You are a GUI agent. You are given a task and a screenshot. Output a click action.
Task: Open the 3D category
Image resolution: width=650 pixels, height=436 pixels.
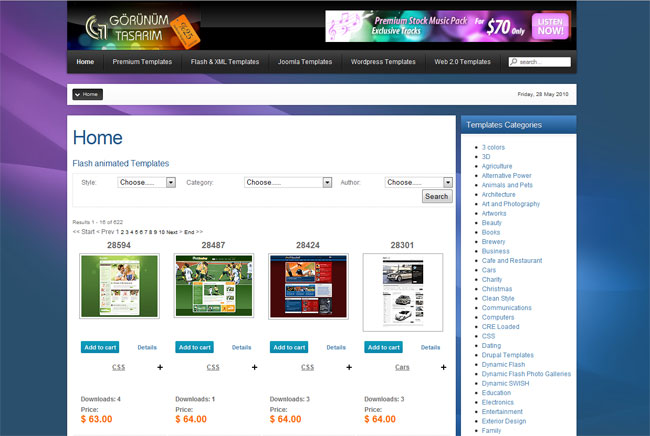coord(486,157)
